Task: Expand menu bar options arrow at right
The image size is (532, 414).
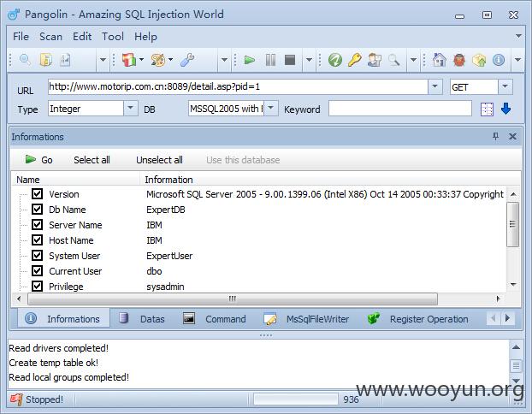Action: click(518, 36)
